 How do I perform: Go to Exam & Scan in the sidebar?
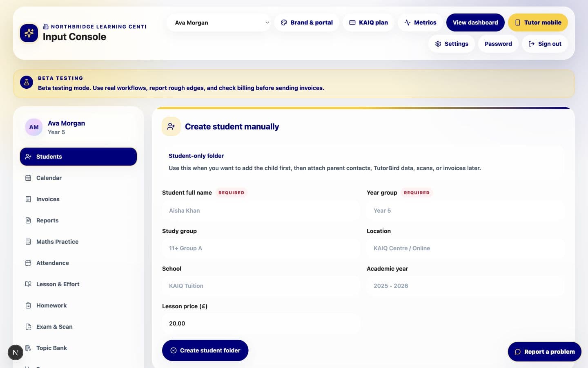(78, 327)
